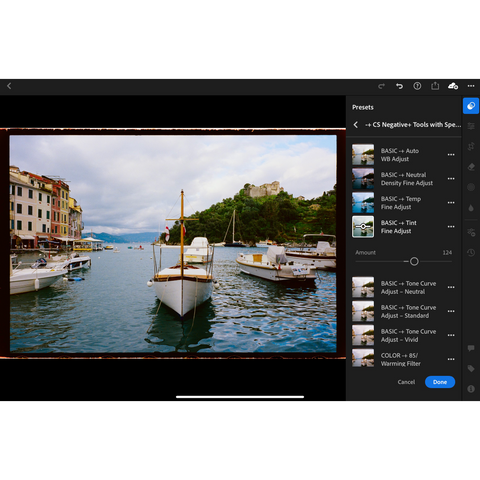
Task: Open the Versions history icon
Action: pos(471,252)
